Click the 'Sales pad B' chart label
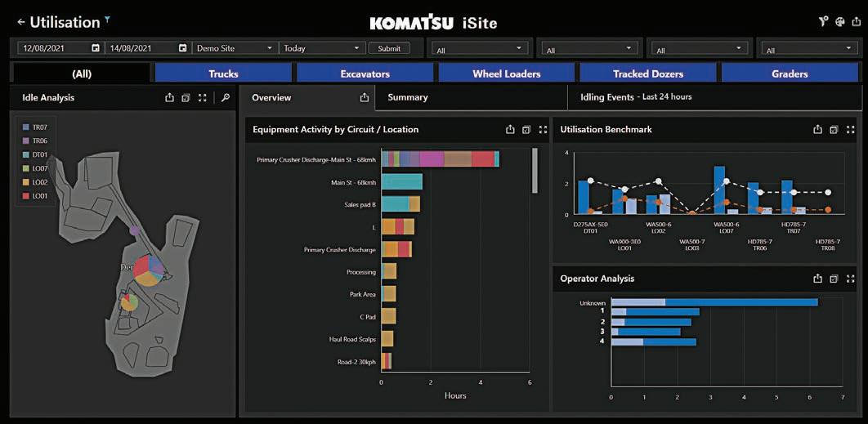 click(x=360, y=205)
